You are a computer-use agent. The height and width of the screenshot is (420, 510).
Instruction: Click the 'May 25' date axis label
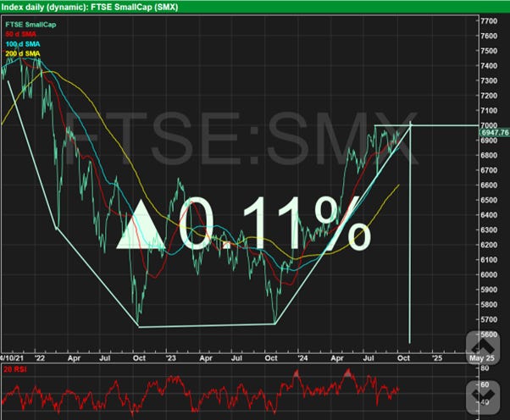coord(481,358)
